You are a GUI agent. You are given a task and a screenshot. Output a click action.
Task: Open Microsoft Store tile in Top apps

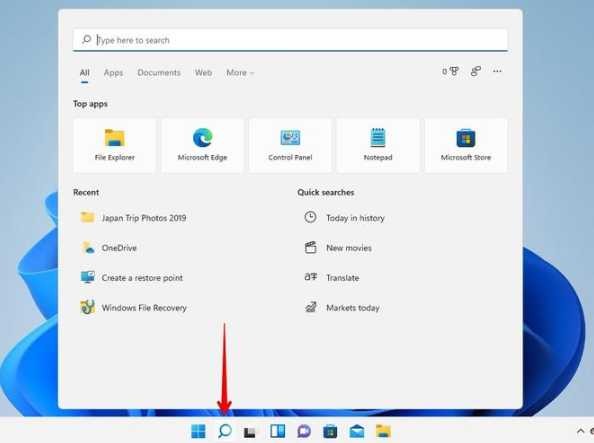(466, 146)
